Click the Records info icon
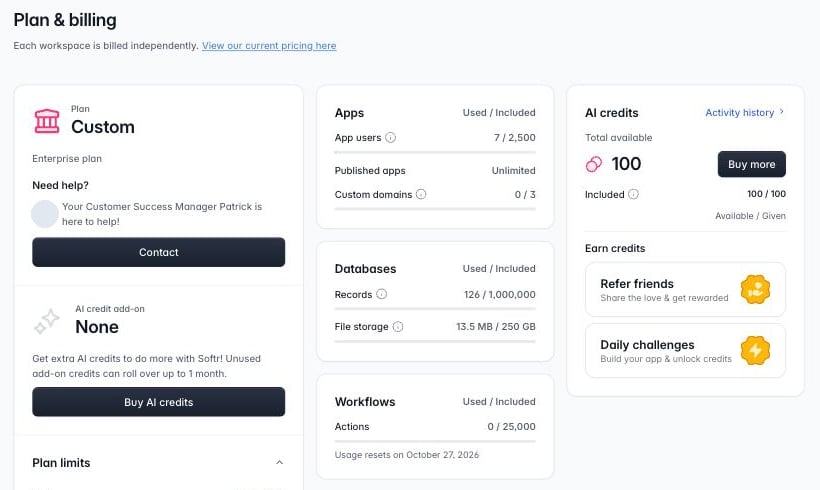820x490 pixels. 382,294
